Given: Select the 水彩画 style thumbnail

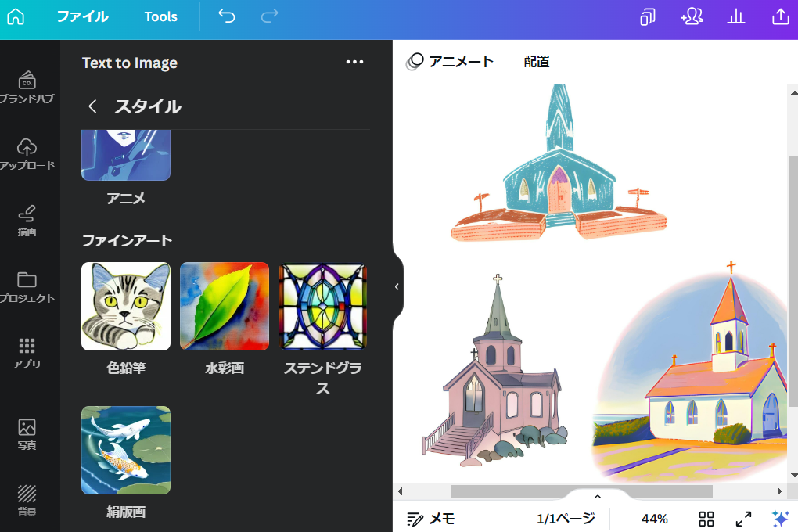Looking at the screenshot, I should [x=225, y=307].
